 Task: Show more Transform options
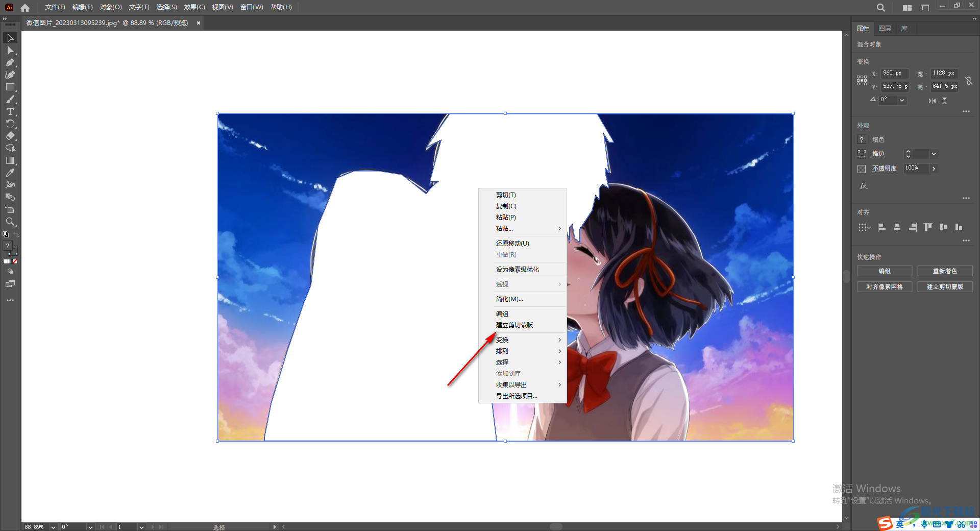point(966,111)
